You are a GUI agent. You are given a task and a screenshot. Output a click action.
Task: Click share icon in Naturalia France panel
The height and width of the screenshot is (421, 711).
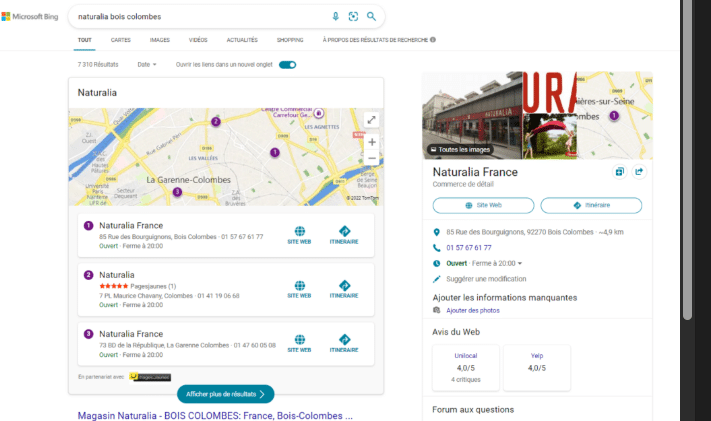coord(639,171)
